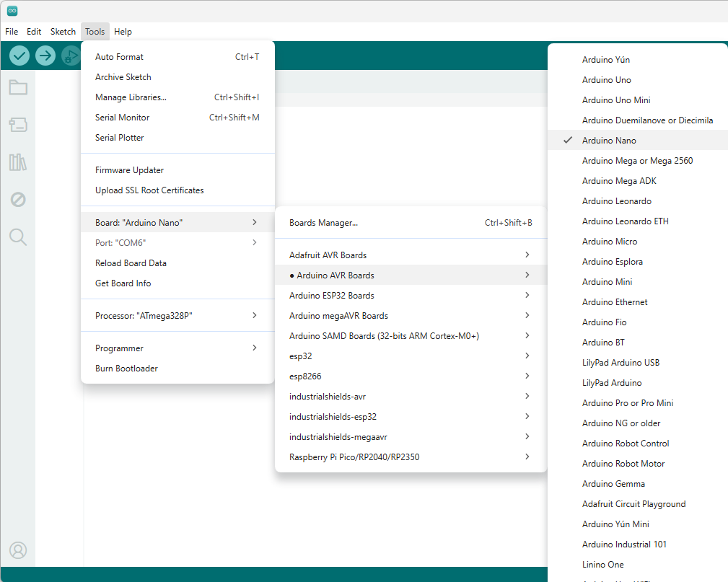Choose Arduino Gemma board
This screenshot has width=728, height=582.
point(638,484)
